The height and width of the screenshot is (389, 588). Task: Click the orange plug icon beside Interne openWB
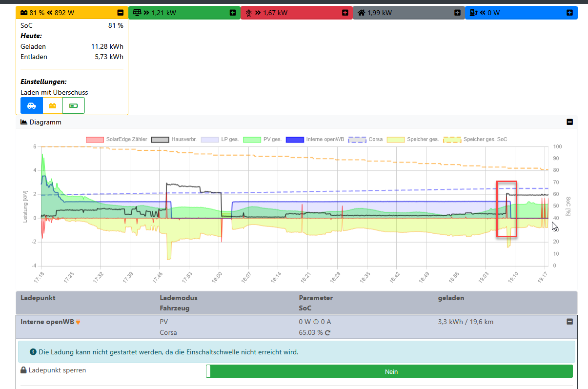coord(78,322)
